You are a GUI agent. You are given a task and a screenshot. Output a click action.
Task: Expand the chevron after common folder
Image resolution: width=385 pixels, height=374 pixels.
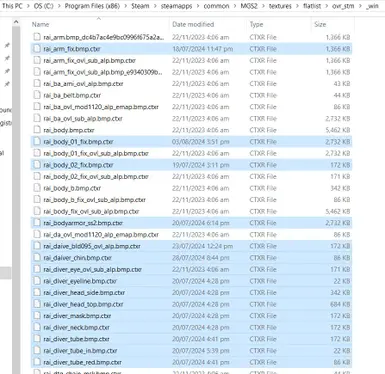click(x=235, y=6)
